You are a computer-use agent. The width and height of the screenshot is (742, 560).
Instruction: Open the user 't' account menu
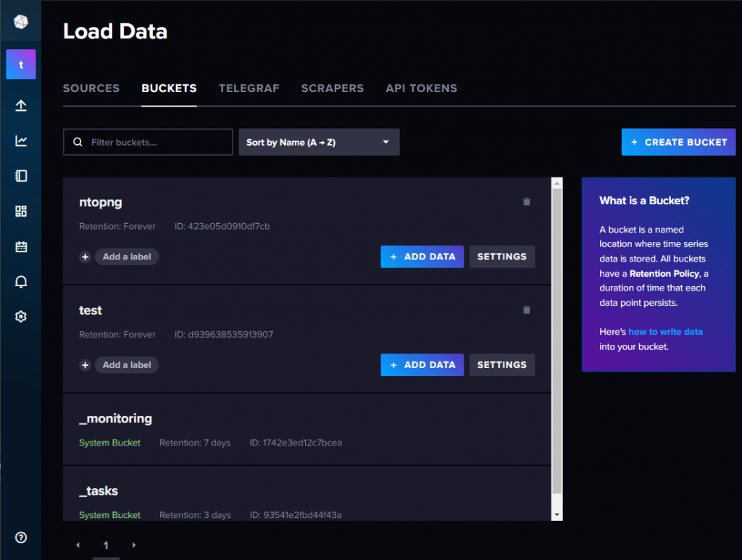[21, 64]
